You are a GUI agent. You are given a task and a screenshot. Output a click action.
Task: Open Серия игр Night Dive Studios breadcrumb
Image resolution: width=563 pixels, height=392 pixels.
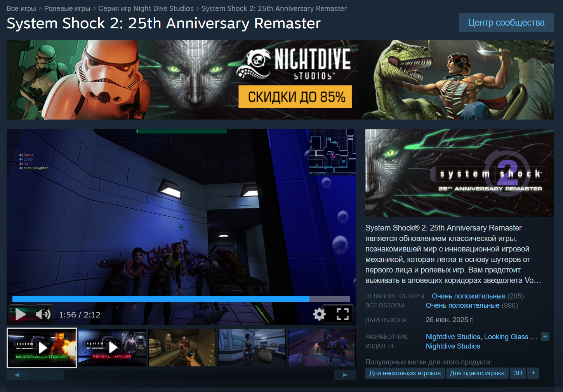pos(146,9)
